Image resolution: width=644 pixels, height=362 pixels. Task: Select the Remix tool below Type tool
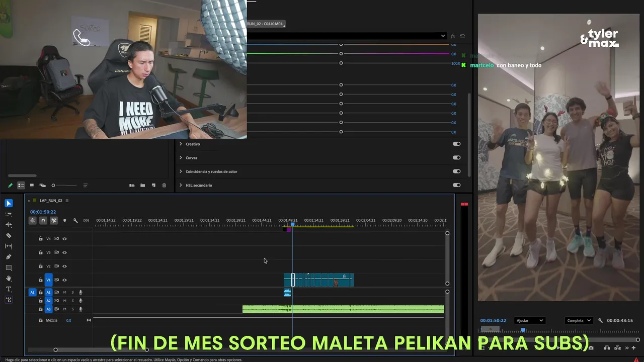pos(9,300)
